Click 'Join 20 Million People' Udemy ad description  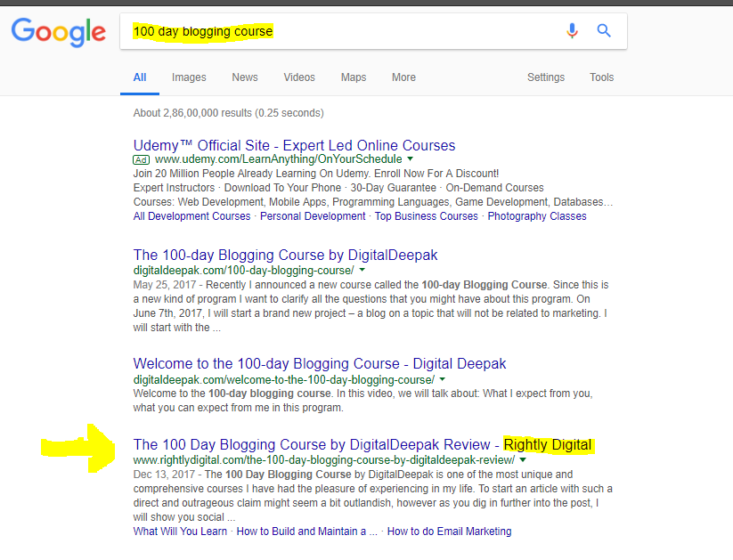pyautogui.click(x=316, y=174)
